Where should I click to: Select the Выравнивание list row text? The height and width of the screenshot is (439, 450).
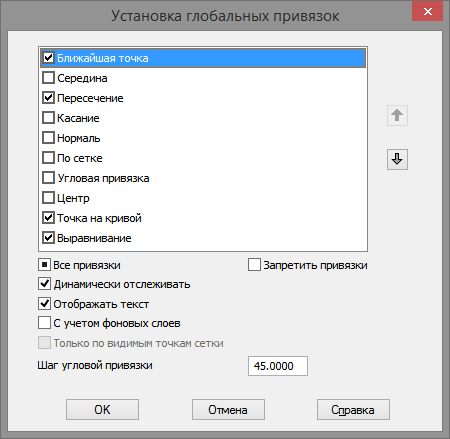94,238
